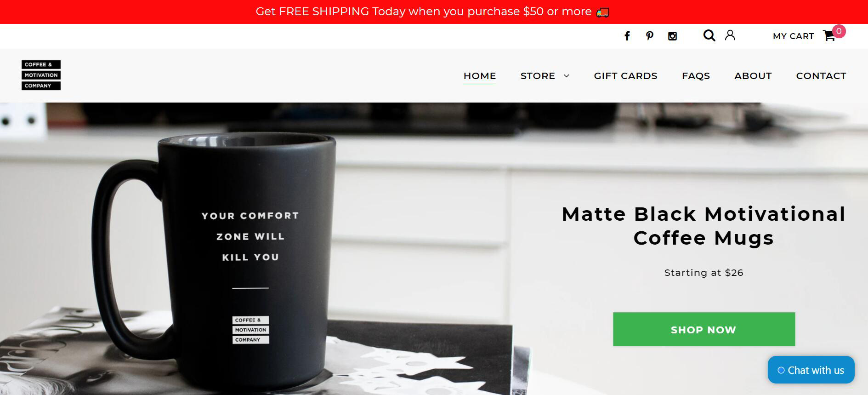The image size is (868, 395).
Task: Navigate to the About page
Action: tap(753, 76)
